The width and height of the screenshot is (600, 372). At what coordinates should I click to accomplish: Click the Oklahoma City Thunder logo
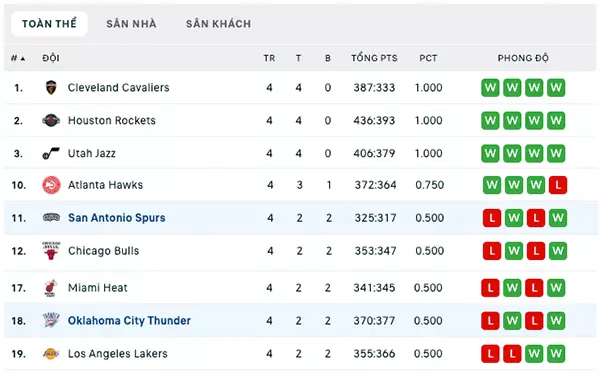(51, 320)
